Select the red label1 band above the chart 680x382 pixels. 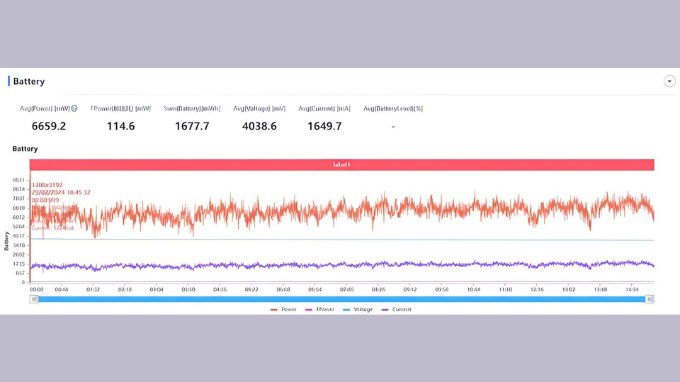tap(342, 165)
